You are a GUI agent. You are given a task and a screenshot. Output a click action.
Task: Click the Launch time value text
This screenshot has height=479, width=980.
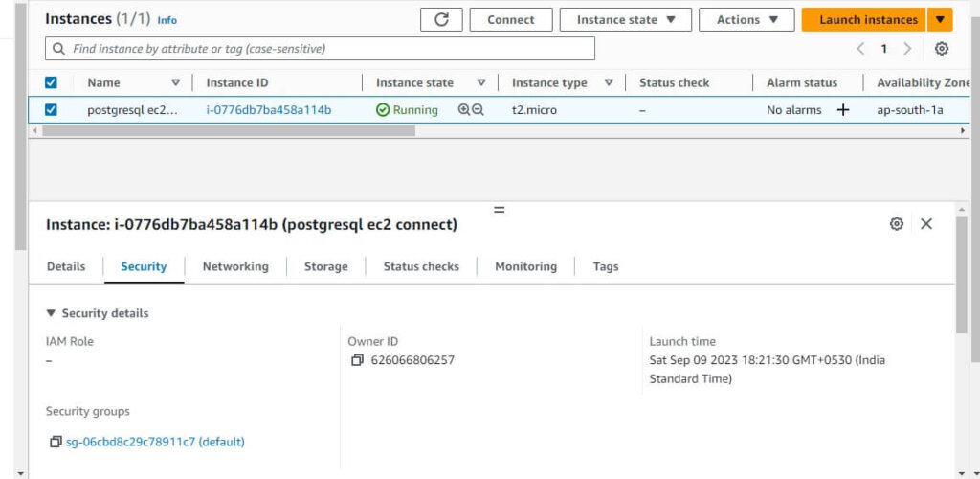(767, 370)
